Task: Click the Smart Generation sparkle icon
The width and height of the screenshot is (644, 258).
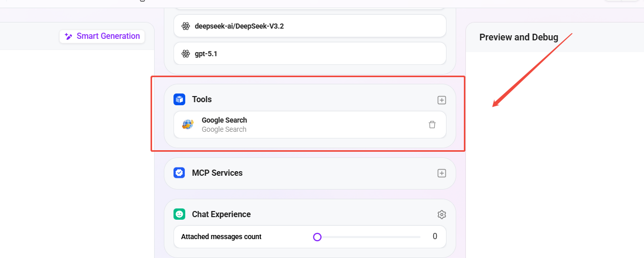Action: [69, 36]
